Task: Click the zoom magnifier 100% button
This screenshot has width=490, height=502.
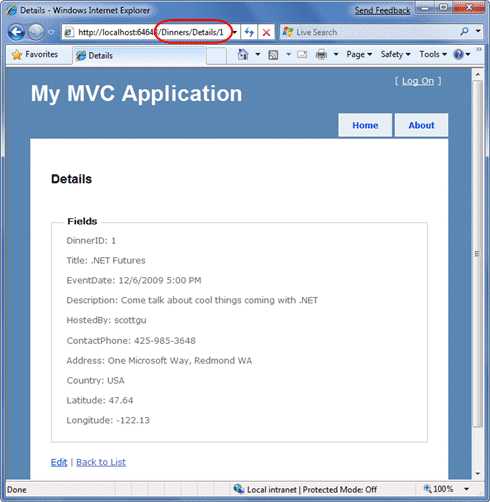Action: 438,489
